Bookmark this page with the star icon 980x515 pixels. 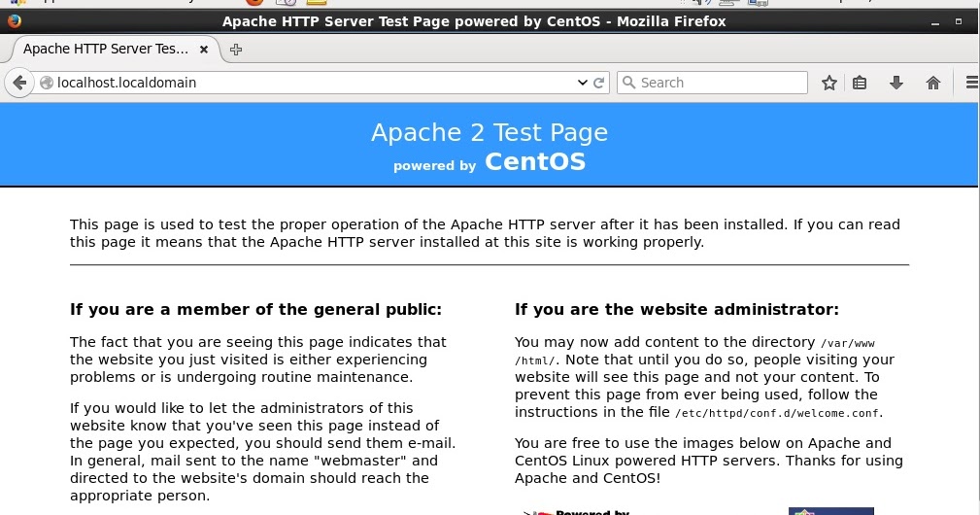click(x=829, y=83)
